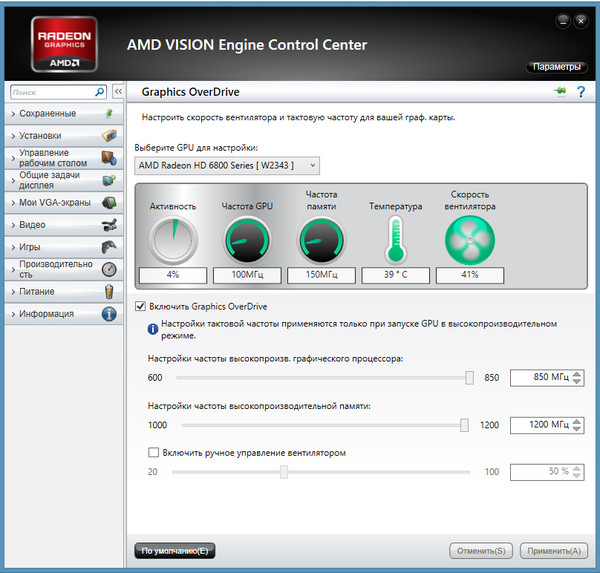Collapse the sidebar with double-arrow button
The width and height of the screenshot is (600, 573).
(118, 92)
